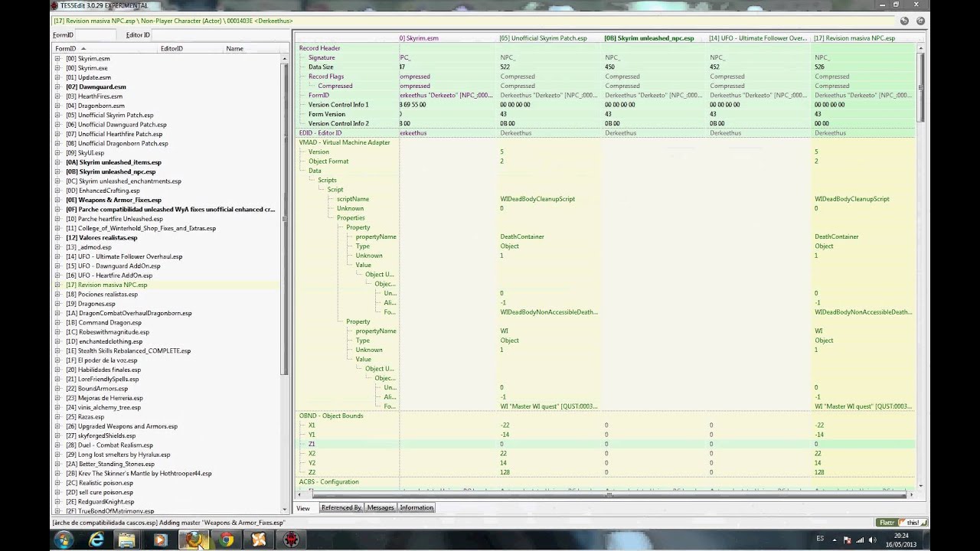Open Internet Explorer from the taskbar
Screen dimensions: 980x551
coord(96,540)
